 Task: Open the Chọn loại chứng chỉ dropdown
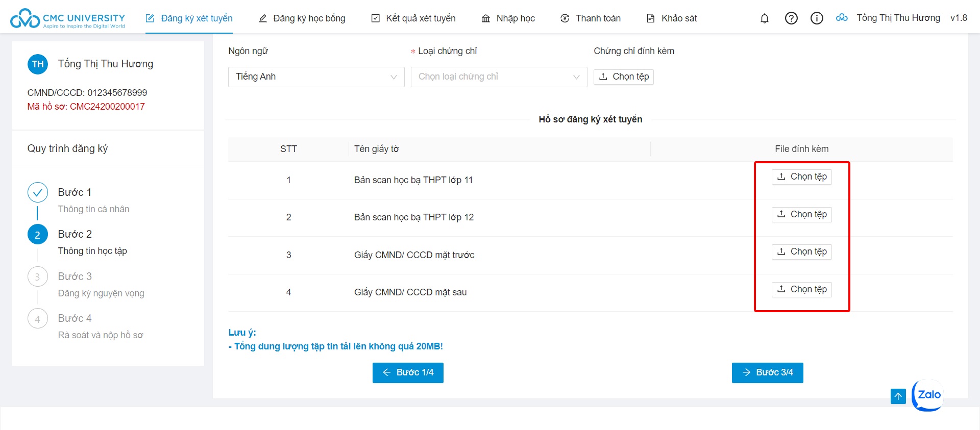click(x=499, y=77)
